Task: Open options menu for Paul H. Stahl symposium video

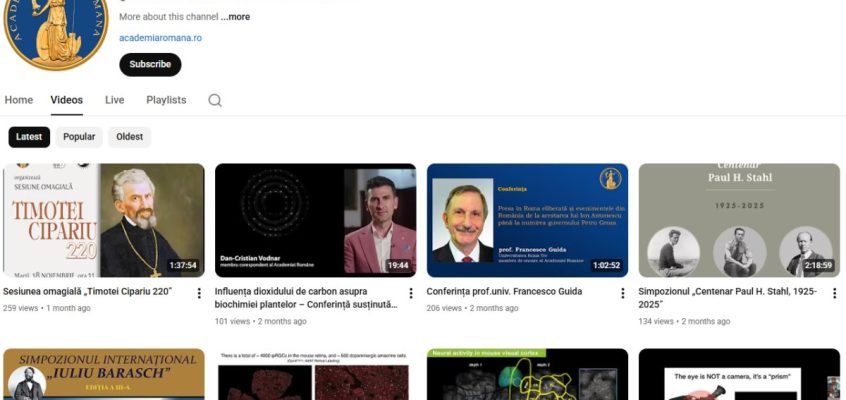Action: pos(834,293)
